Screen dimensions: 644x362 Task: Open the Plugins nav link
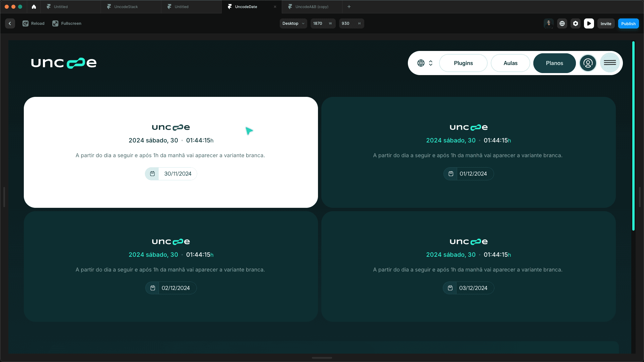(463, 63)
